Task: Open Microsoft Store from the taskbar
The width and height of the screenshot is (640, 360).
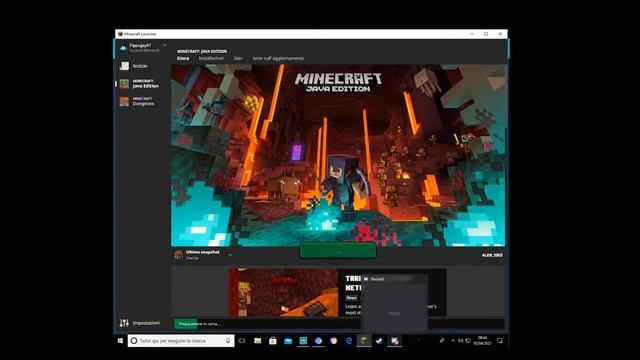Action: click(x=273, y=340)
